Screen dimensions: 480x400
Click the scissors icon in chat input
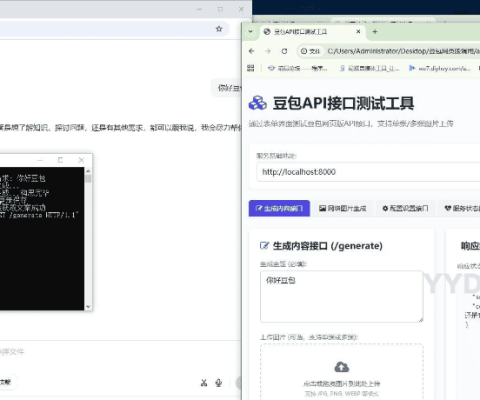(x=204, y=383)
